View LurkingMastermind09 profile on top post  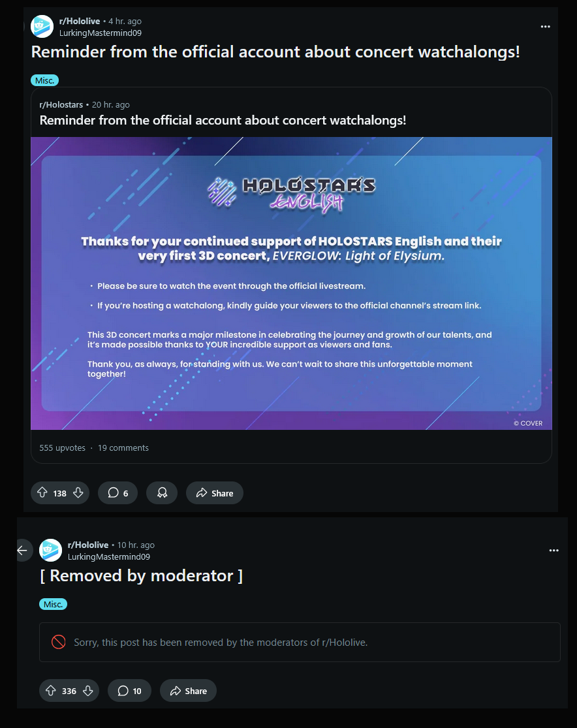(x=101, y=33)
